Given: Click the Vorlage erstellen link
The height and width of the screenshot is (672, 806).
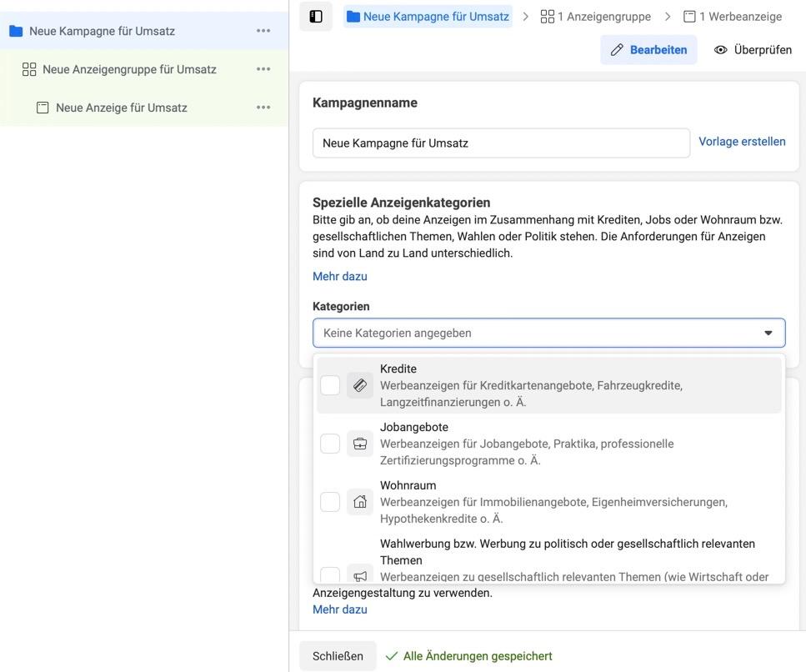Looking at the screenshot, I should (x=742, y=142).
